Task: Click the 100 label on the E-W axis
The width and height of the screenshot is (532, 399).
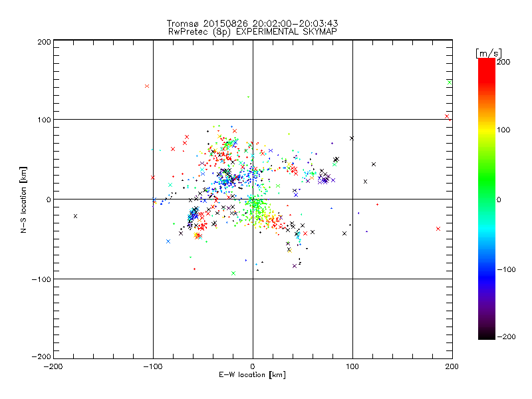Action: point(352,366)
